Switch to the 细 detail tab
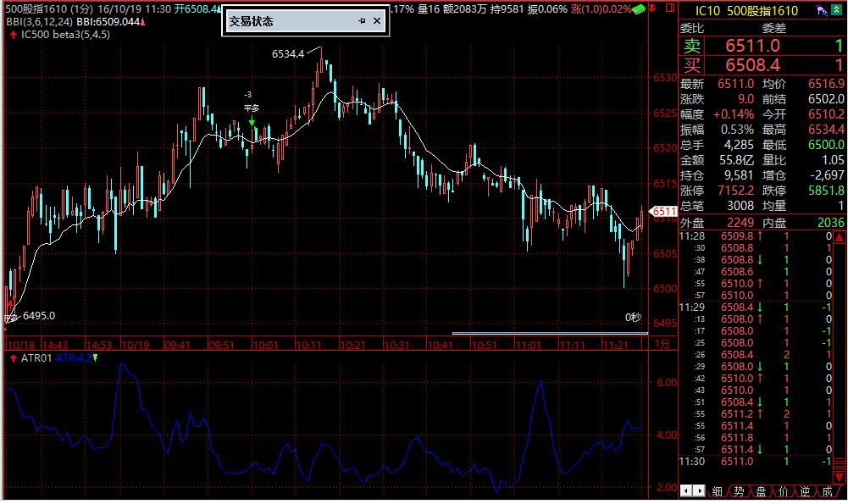The height and width of the screenshot is (504, 848). tap(718, 491)
